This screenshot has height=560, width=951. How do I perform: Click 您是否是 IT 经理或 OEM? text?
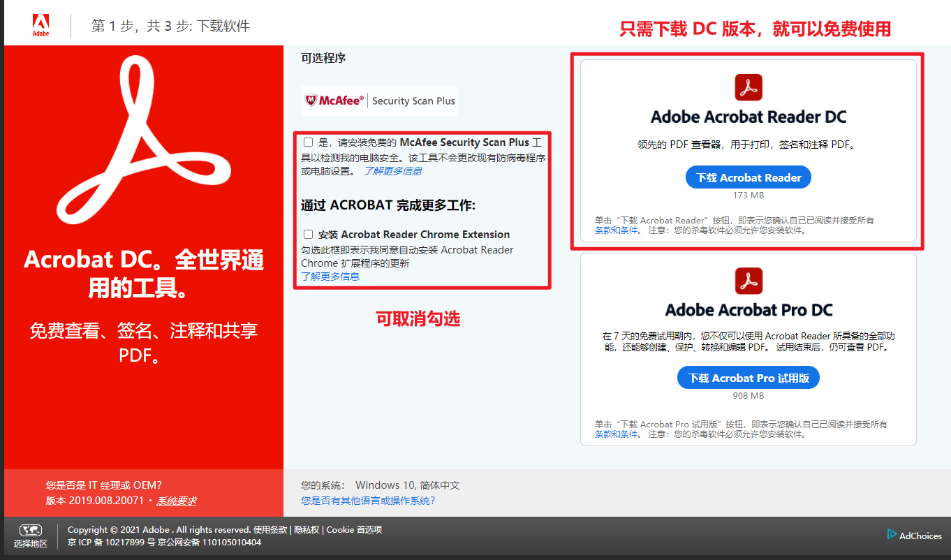click(x=104, y=485)
